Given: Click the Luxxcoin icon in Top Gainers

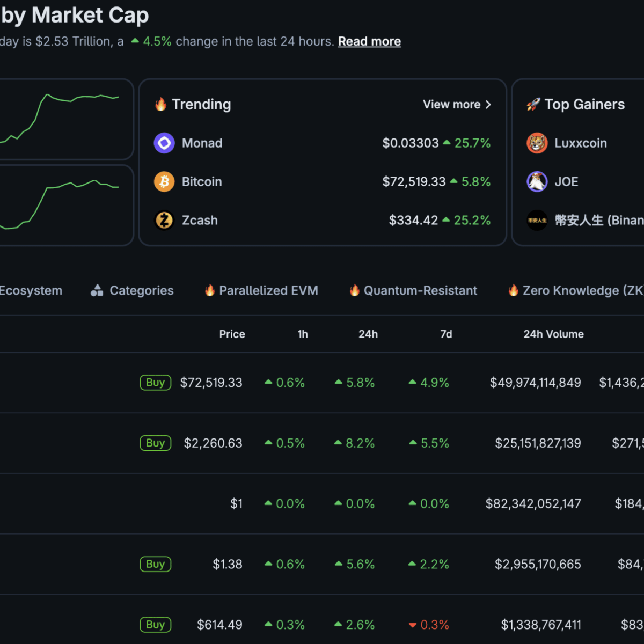Looking at the screenshot, I should click(x=537, y=143).
